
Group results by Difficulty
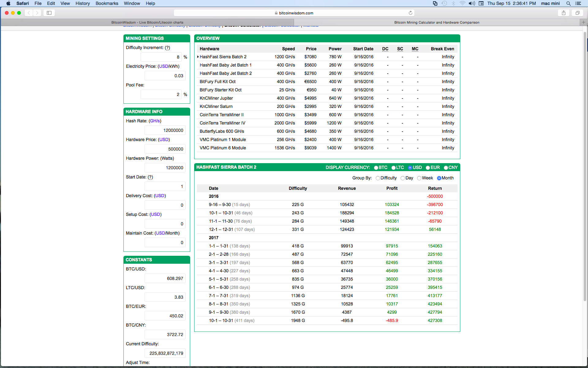tap(378, 178)
